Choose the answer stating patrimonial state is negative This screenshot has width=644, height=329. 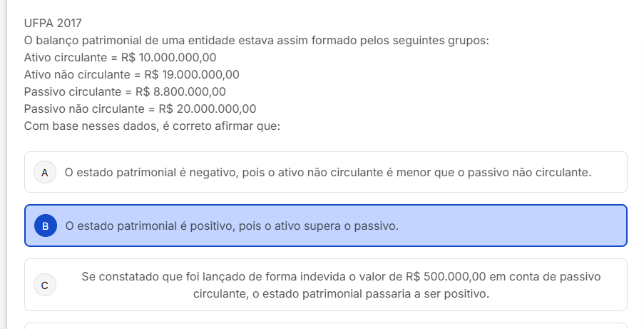327,173
